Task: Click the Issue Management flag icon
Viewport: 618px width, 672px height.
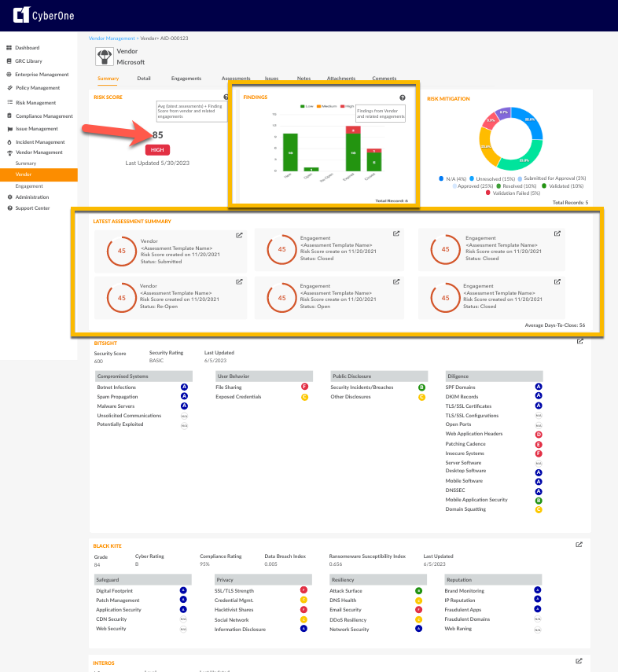Action: (9, 129)
